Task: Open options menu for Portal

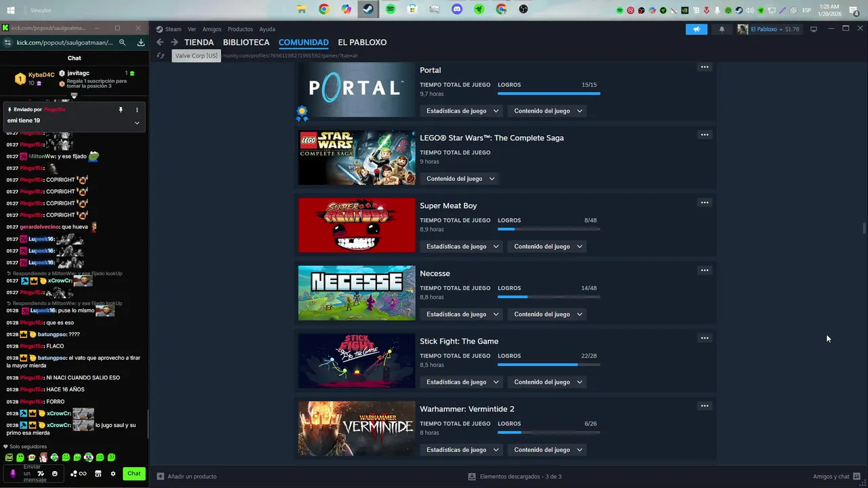Action: [x=705, y=67]
